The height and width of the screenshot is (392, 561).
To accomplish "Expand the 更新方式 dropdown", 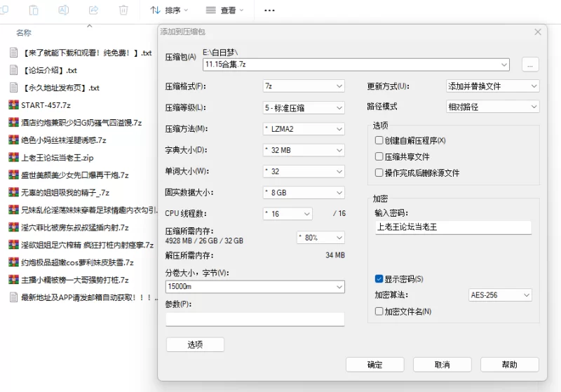I will 493,86.
